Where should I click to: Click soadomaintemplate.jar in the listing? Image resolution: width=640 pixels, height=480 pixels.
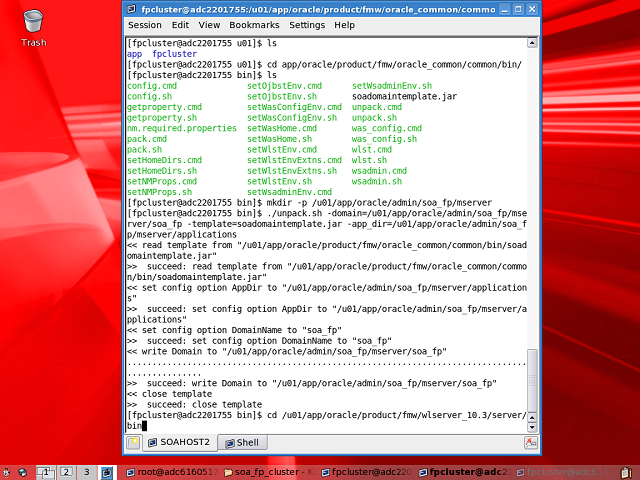coord(404,97)
